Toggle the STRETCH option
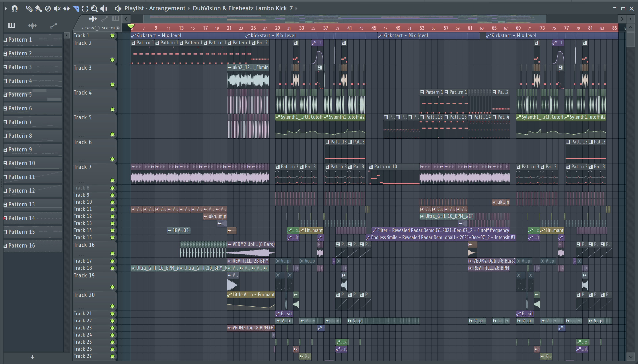The height and width of the screenshot is (364, 638). (118, 28)
